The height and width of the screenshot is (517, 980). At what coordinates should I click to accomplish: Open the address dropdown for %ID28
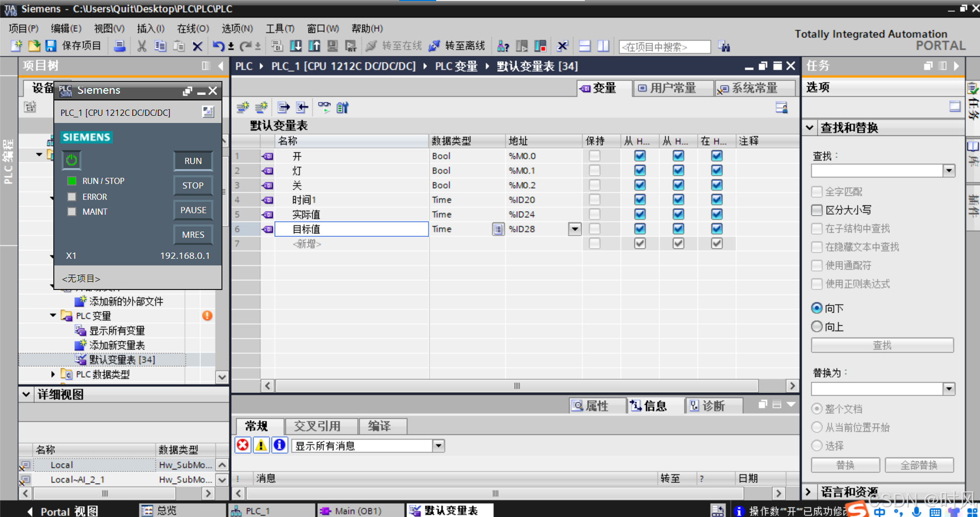pos(575,229)
